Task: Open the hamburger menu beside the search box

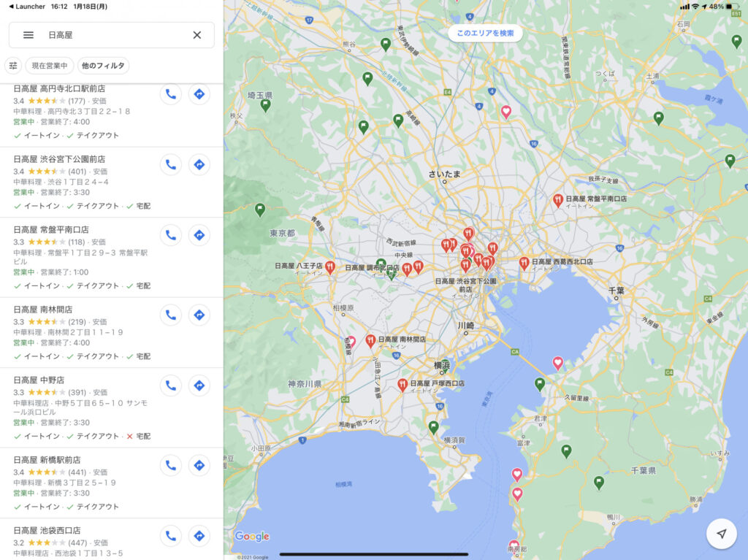Action: coord(28,35)
